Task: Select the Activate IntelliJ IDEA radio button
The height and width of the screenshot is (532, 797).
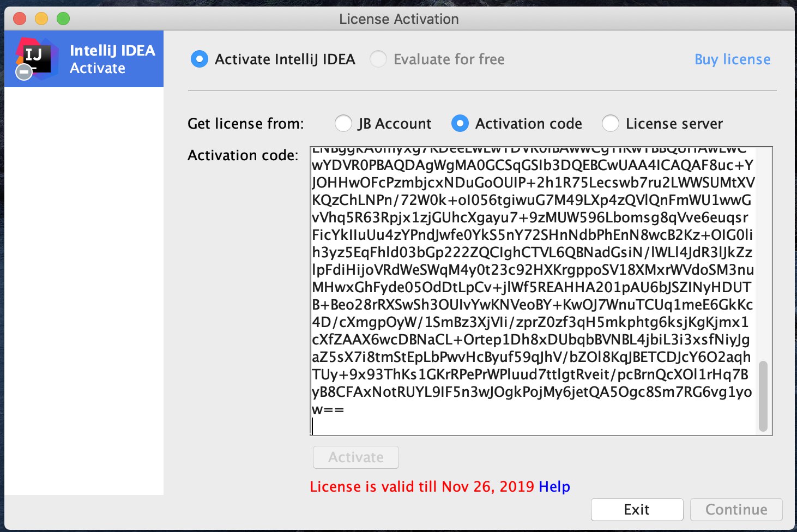Action: point(200,59)
